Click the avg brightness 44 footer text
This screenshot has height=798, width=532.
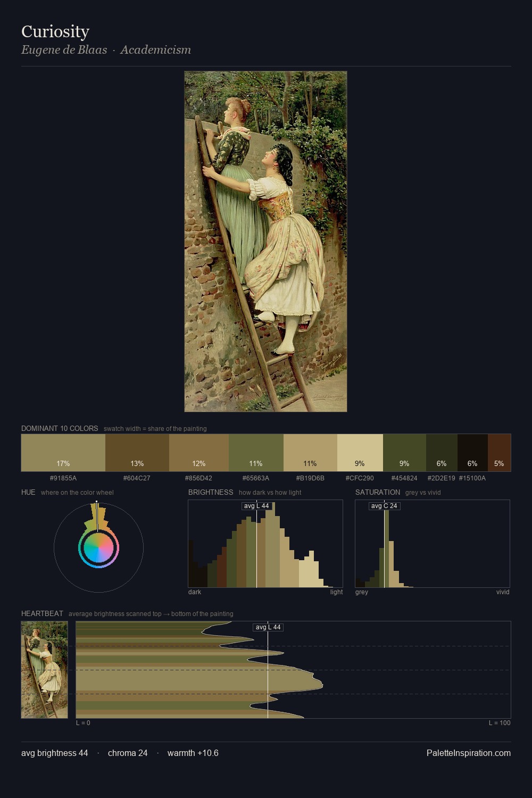point(55,753)
